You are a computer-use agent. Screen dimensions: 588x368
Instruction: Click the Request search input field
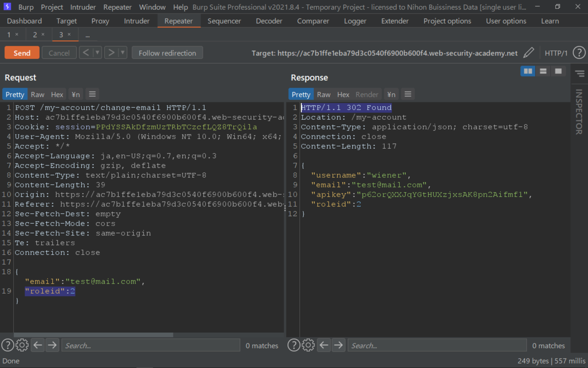coord(151,345)
